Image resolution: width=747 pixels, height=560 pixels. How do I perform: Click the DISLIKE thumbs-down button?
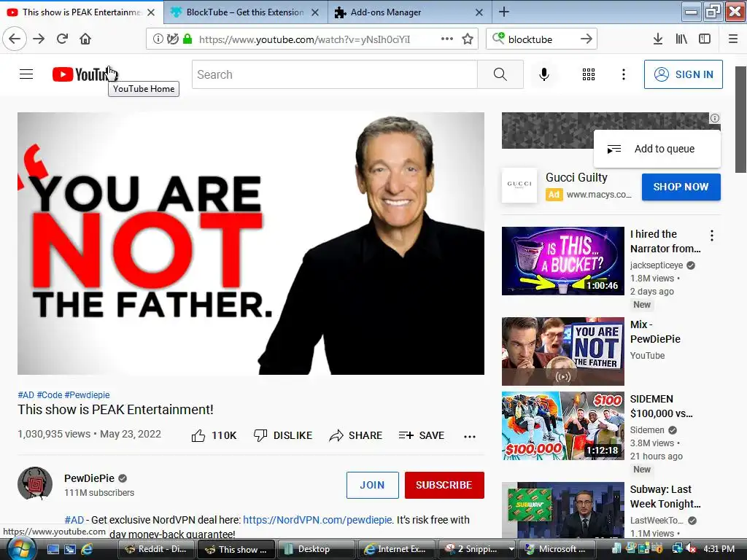tap(283, 435)
